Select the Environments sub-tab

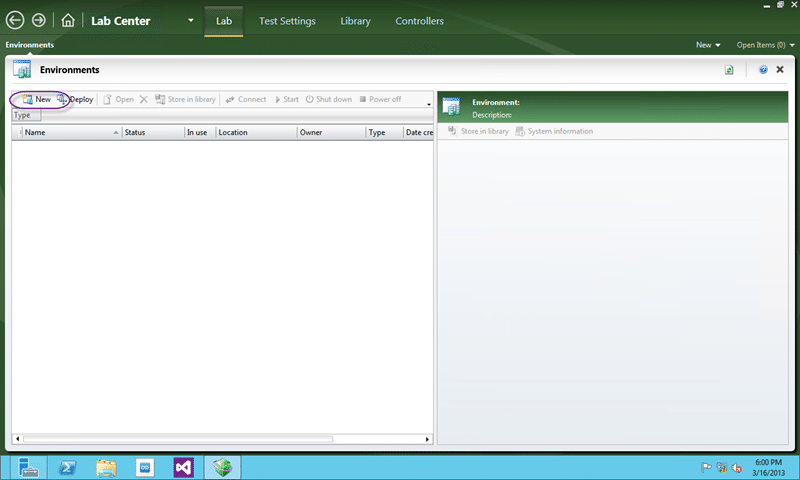click(30, 45)
